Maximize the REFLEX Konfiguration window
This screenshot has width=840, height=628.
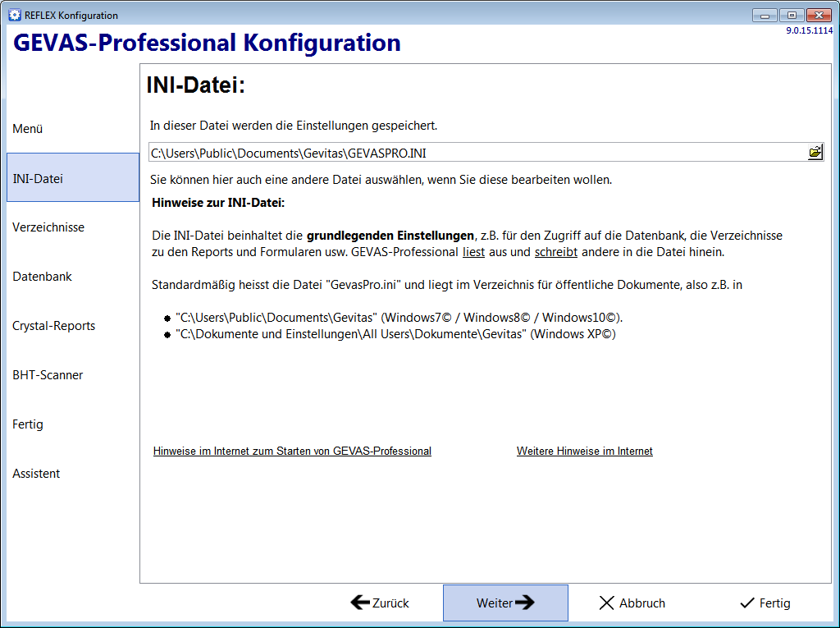pyautogui.click(x=792, y=15)
